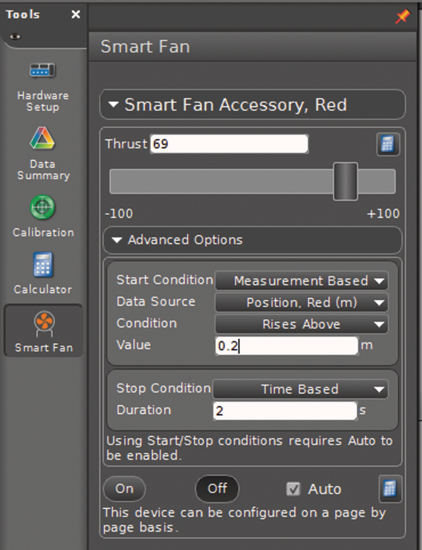Click the Thrust value field

click(229, 144)
